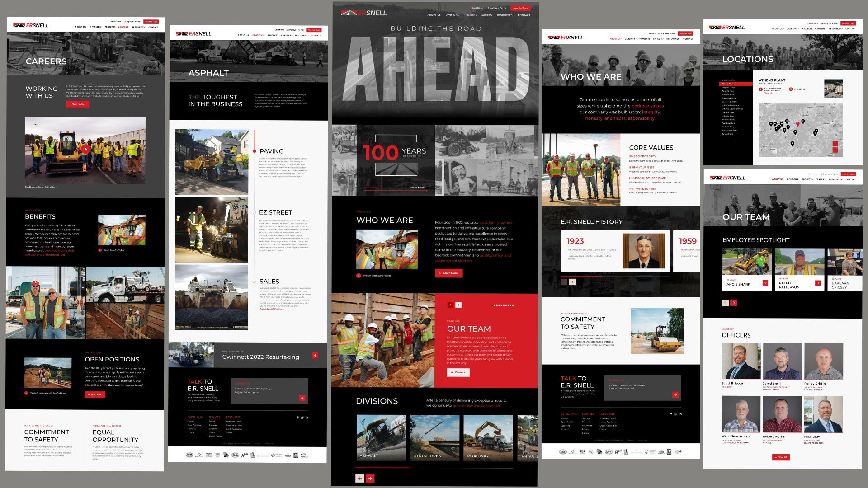
Task: Click previous arrow under E.R. Snell History
Action: coord(564,282)
